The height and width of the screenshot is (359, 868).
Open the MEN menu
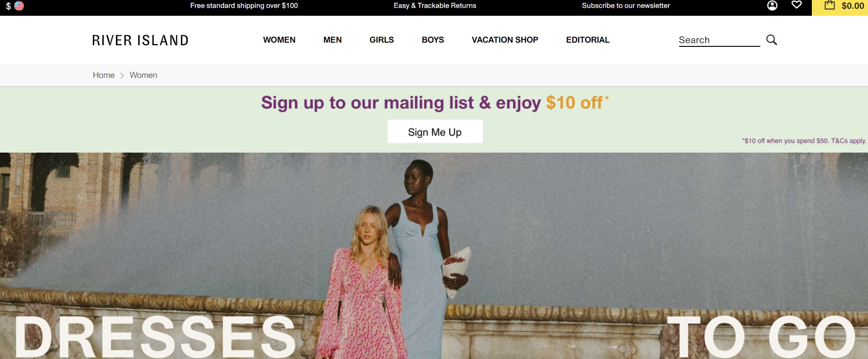point(332,40)
